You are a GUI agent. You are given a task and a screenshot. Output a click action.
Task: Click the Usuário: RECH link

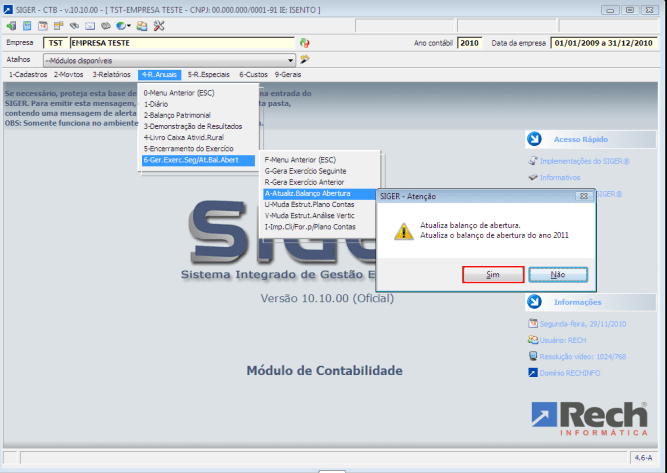pos(562,340)
